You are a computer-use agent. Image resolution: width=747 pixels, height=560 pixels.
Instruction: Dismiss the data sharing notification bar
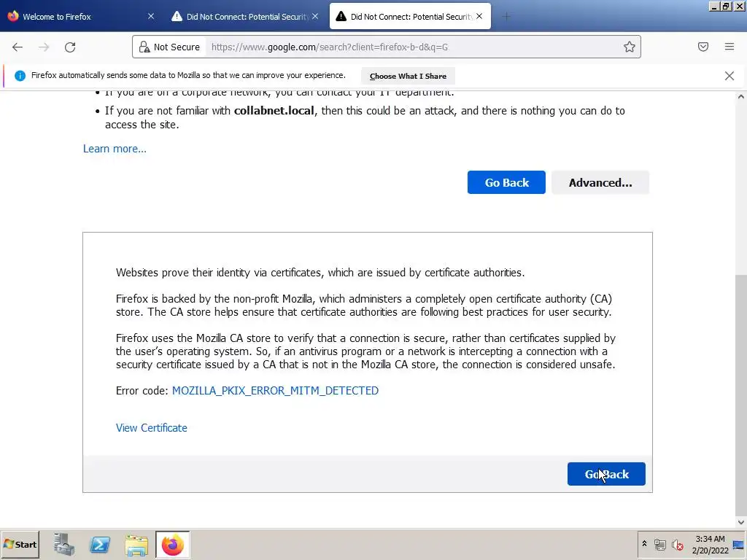pos(729,76)
